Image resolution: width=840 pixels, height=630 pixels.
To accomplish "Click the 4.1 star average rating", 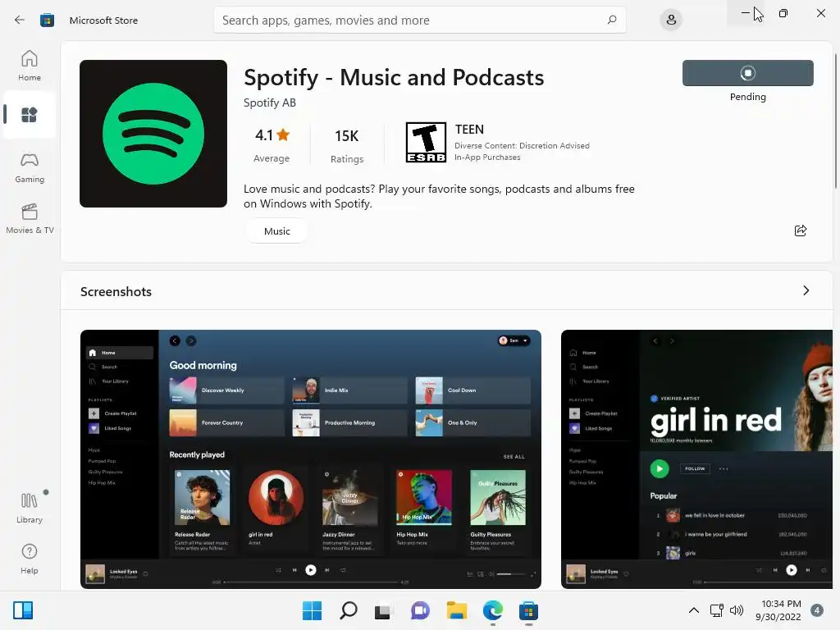I will click(272, 144).
